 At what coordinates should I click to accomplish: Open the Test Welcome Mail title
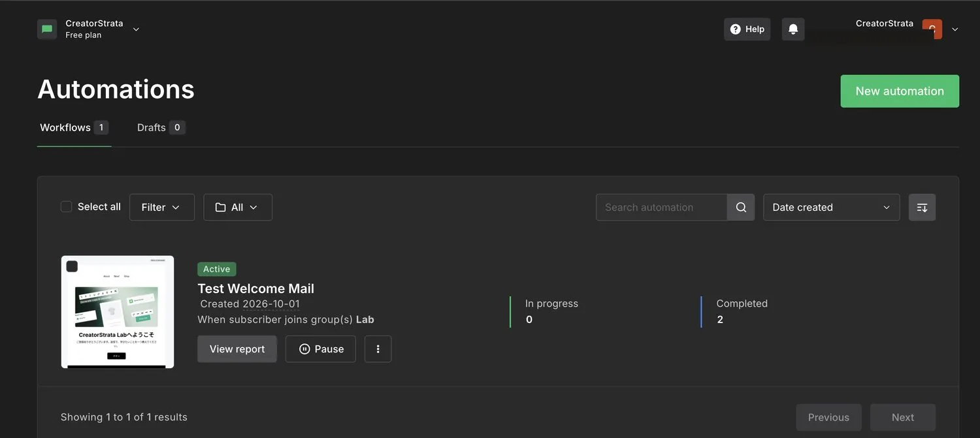click(x=256, y=289)
